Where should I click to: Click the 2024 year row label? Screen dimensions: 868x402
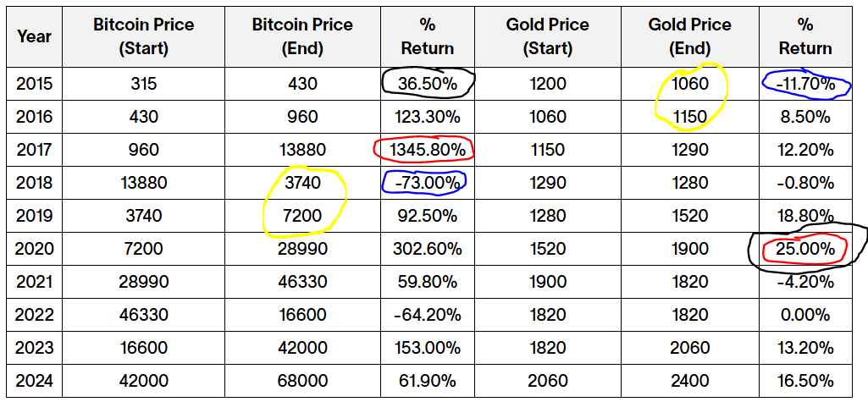pos(34,381)
